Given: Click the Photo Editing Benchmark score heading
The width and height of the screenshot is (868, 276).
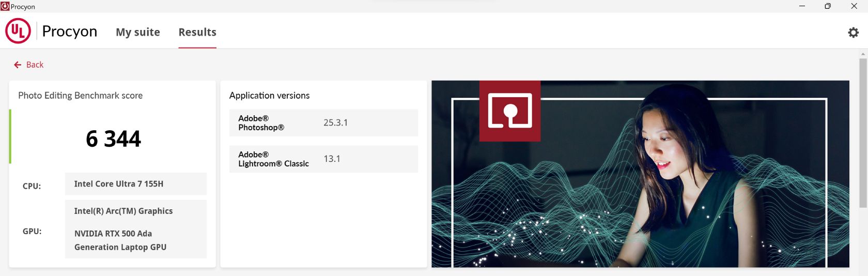Looking at the screenshot, I should (x=80, y=96).
